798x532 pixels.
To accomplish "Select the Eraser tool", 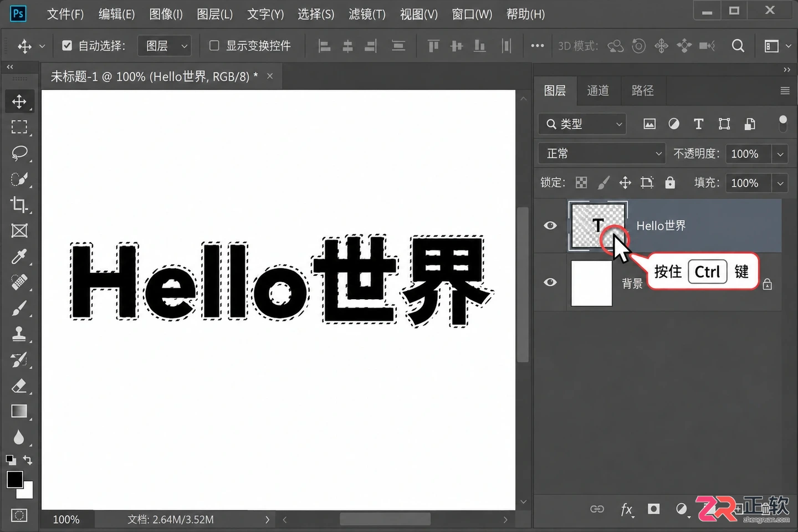I will pyautogui.click(x=19, y=385).
